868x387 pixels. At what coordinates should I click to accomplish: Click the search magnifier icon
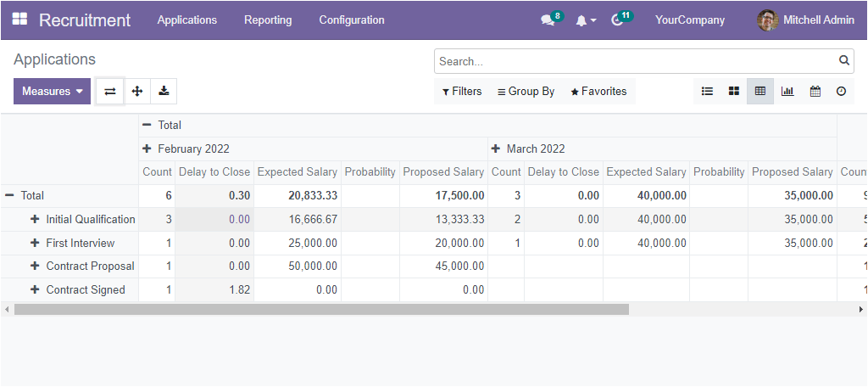[843, 61]
